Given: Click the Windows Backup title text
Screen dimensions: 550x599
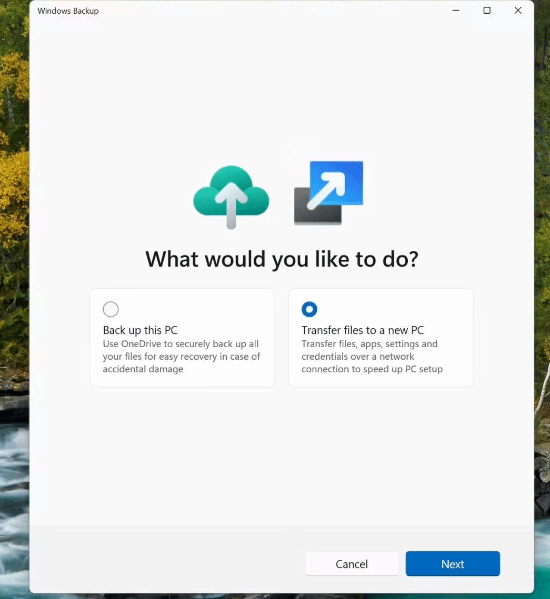Looking at the screenshot, I should [68, 11].
